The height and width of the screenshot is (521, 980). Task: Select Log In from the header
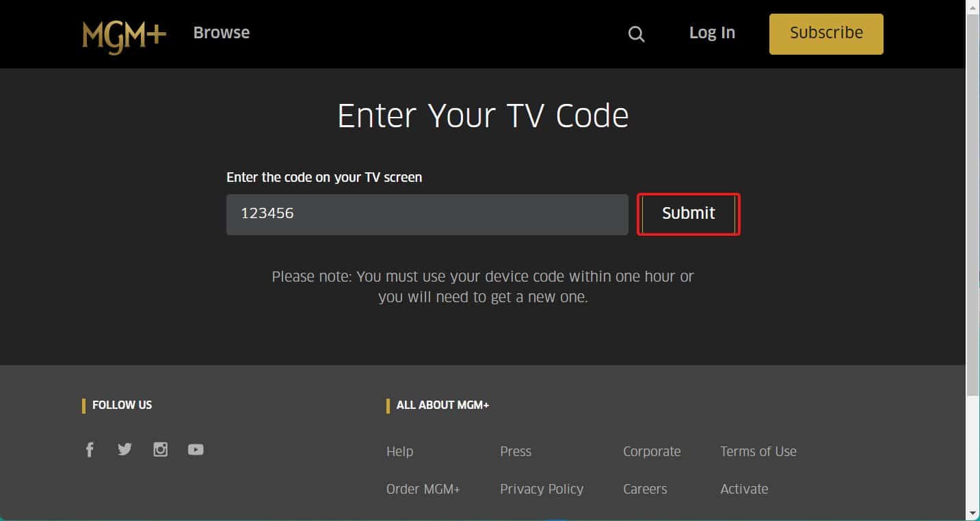[712, 32]
